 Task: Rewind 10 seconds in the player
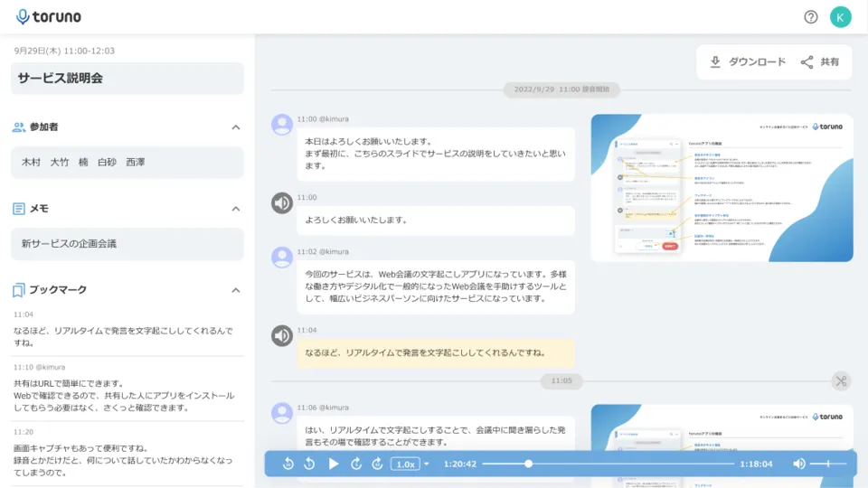pyautogui.click(x=288, y=465)
